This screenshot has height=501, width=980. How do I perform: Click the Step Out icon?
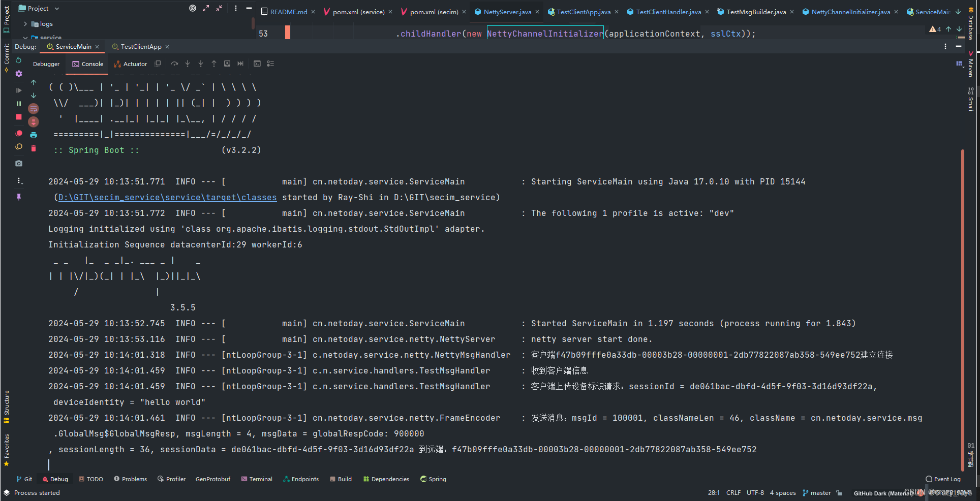[214, 64]
